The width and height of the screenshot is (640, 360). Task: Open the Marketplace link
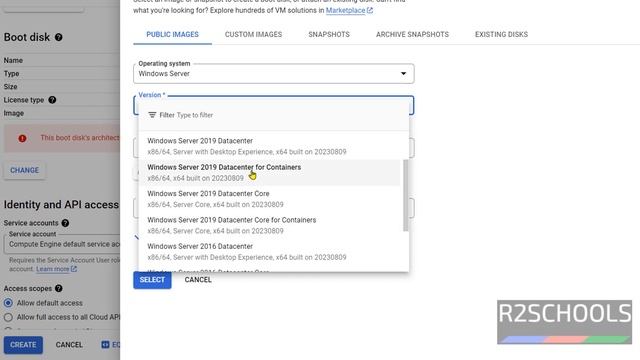(345, 11)
